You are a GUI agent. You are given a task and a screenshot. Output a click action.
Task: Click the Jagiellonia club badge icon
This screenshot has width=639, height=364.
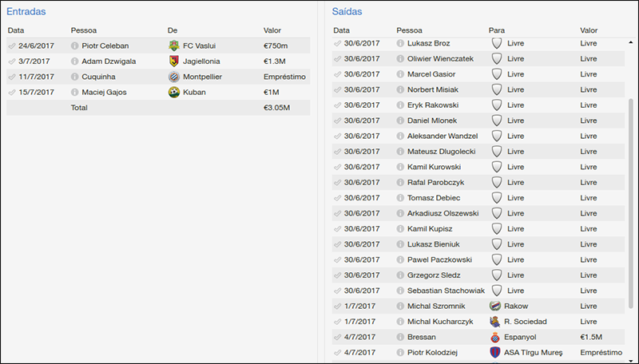174,61
